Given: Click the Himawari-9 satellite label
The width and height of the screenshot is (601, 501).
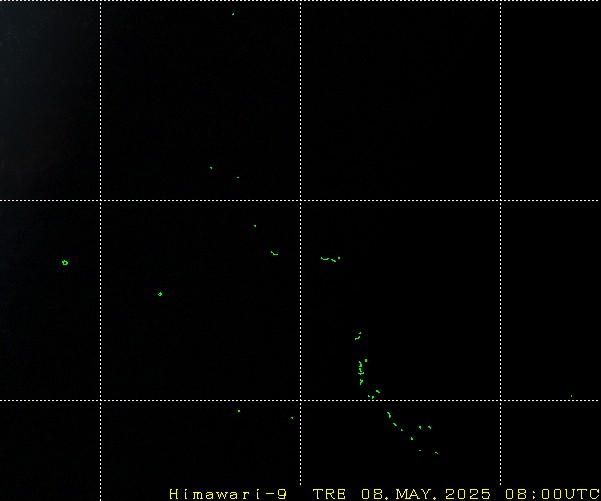Looking at the screenshot, I should (228, 494).
